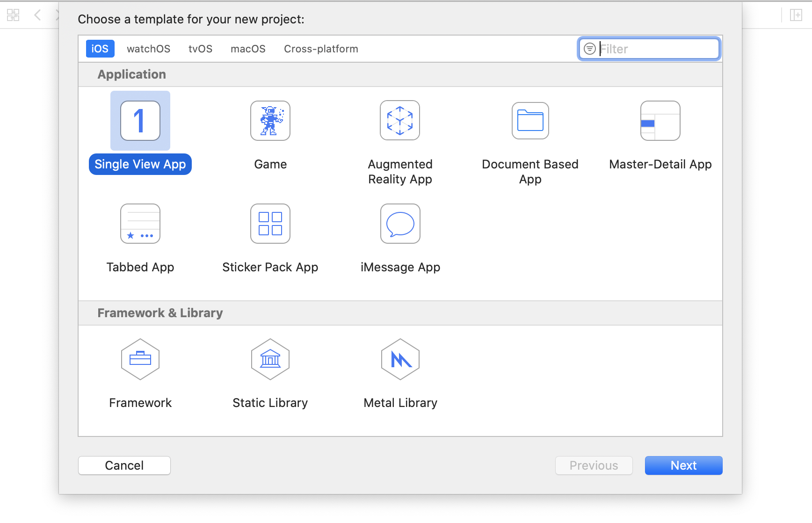The height and width of the screenshot is (523, 812).
Task: Select the Sticker Pack App template
Action: tap(270, 224)
